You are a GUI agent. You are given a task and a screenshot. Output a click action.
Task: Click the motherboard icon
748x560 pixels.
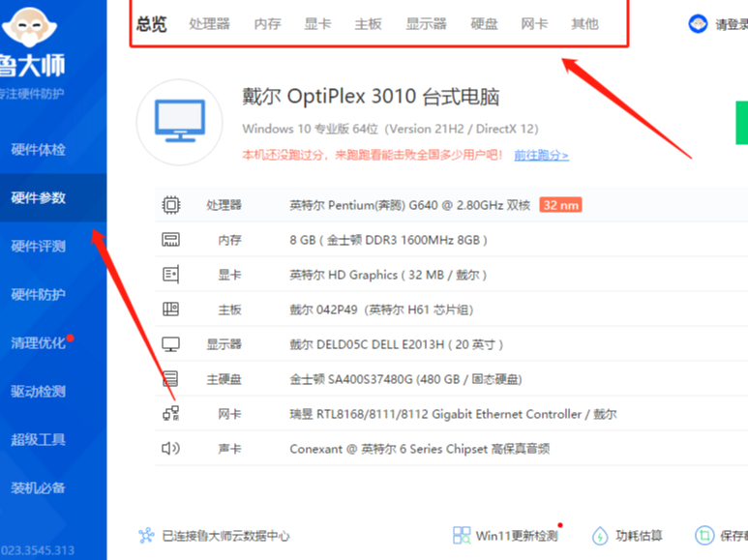point(170,309)
